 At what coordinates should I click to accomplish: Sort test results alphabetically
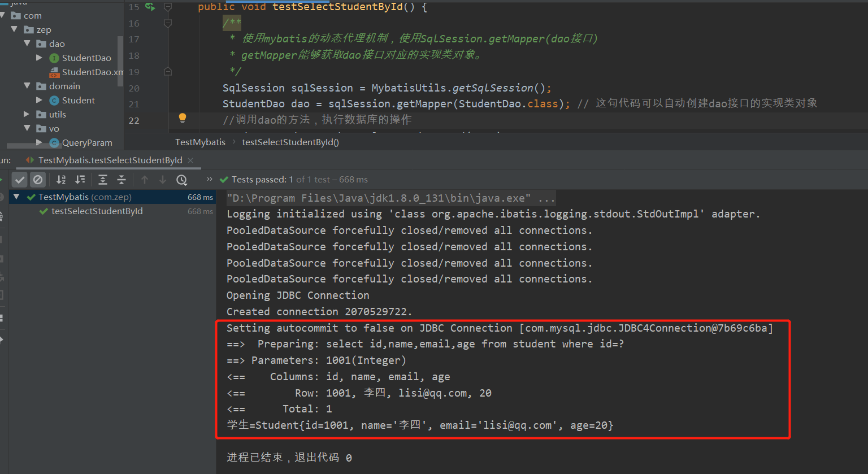point(61,180)
